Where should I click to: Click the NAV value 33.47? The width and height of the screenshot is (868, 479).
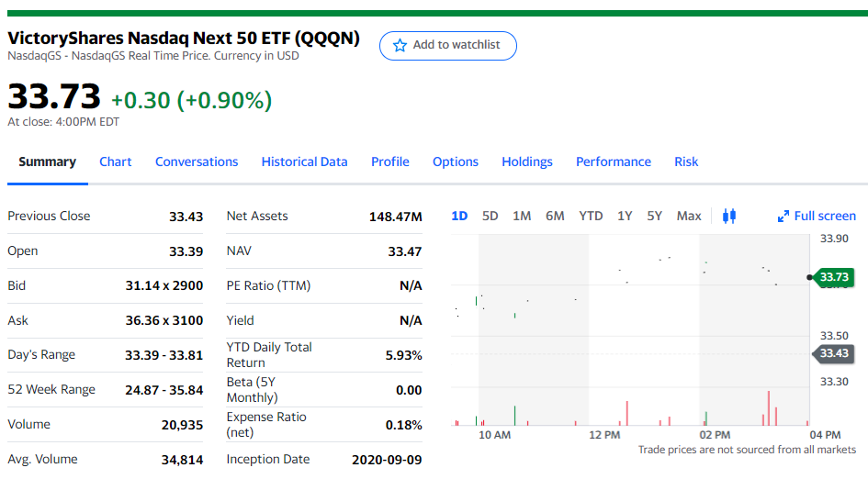coord(405,251)
